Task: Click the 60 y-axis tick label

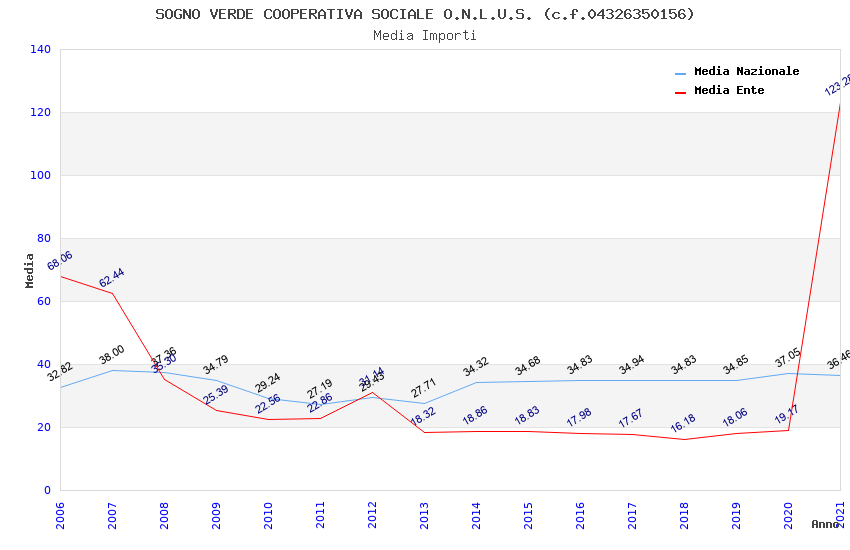Action: 44,301
